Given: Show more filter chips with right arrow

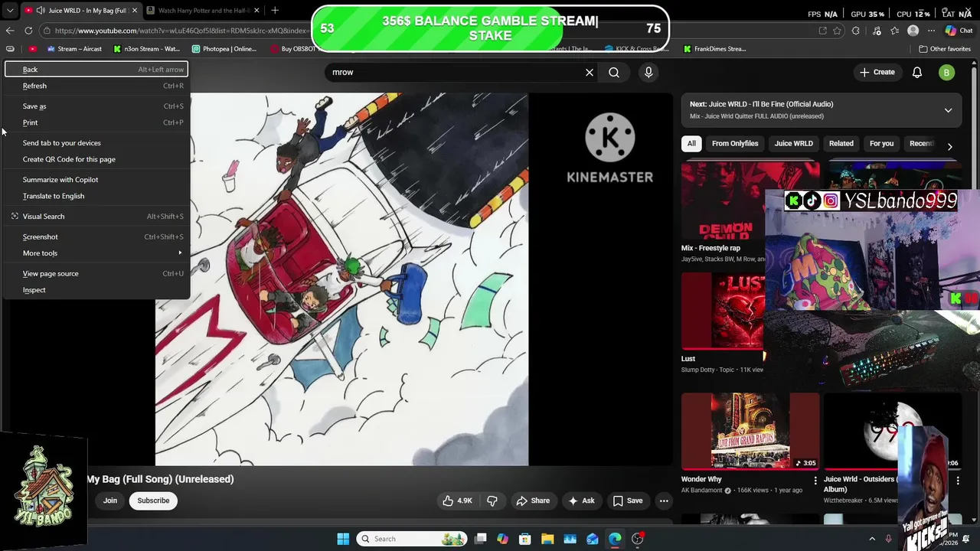Looking at the screenshot, I should (x=950, y=145).
